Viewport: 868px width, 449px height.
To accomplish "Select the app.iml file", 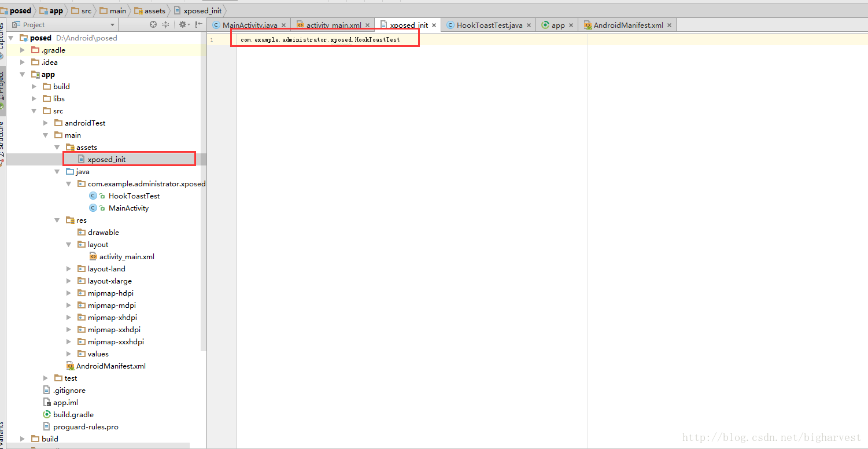I will point(65,402).
